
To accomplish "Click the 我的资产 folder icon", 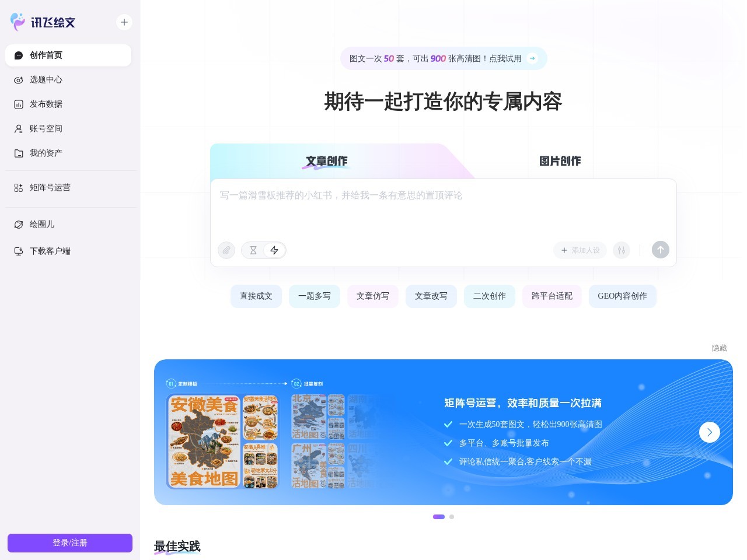I will (x=19, y=153).
